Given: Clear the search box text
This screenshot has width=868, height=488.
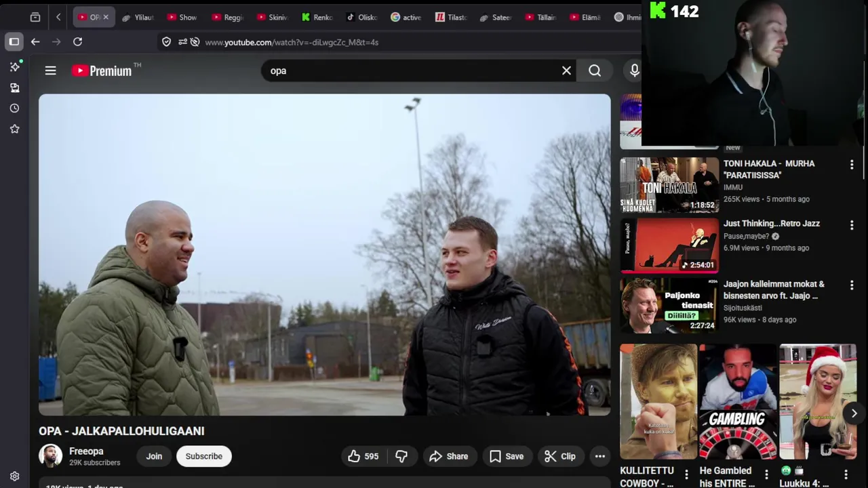Looking at the screenshot, I should pyautogui.click(x=566, y=70).
